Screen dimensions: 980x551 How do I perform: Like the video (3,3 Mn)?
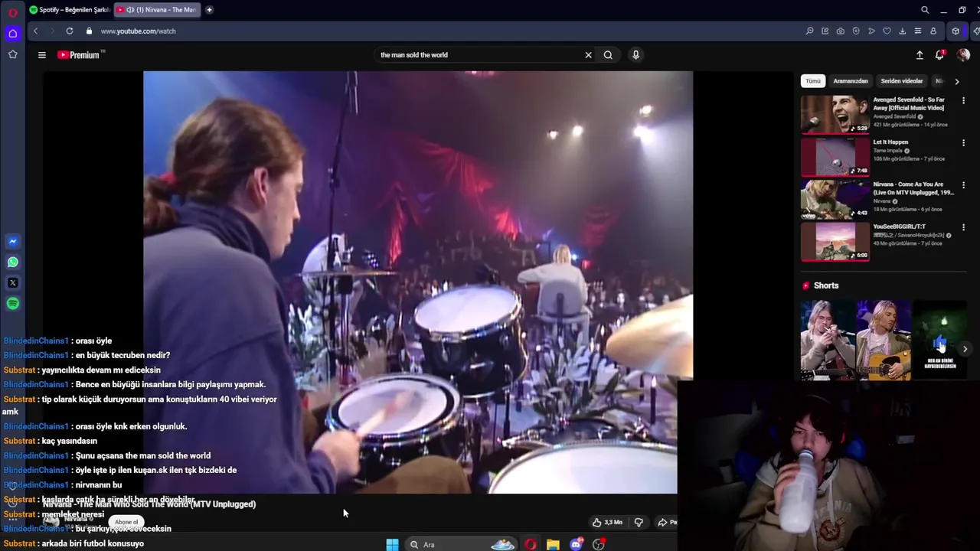(x=607, y=523)
